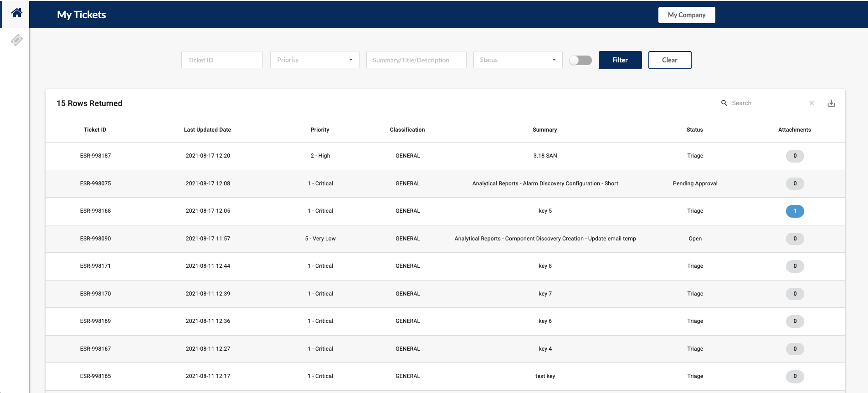
Task: Open tickets from sidebar ticket icon
Action: click(16, 41)
